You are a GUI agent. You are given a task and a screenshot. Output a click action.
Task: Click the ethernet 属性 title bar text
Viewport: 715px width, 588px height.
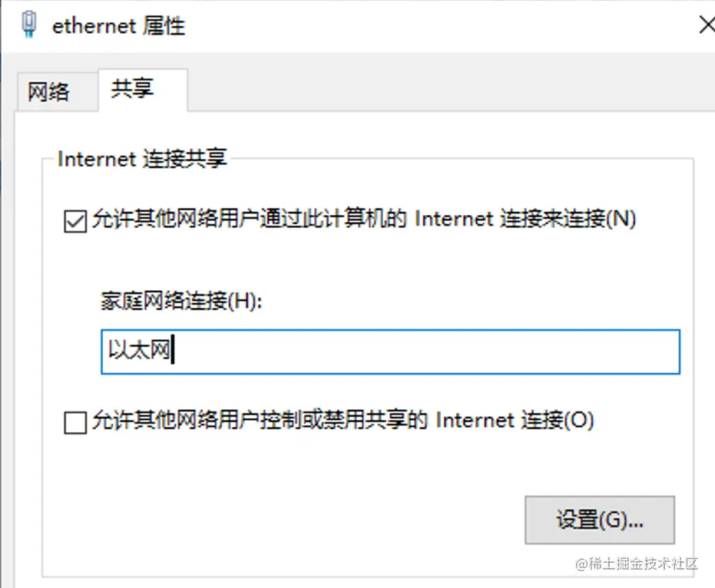click(119, 25)
